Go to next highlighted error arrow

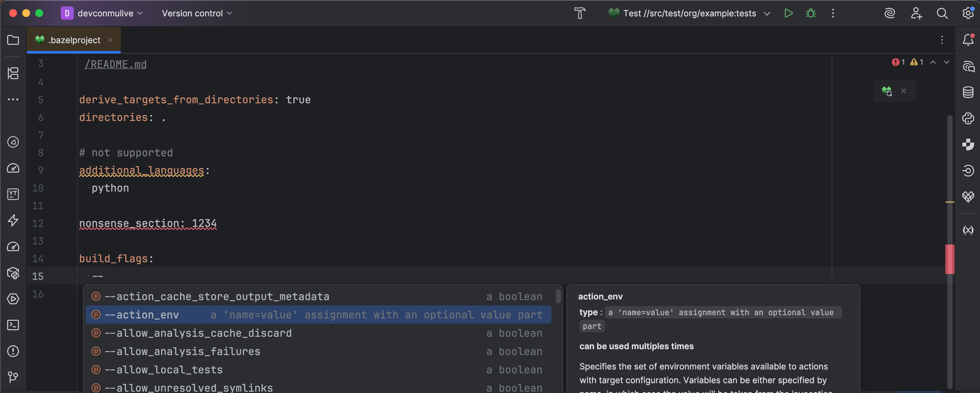point(947,62)
